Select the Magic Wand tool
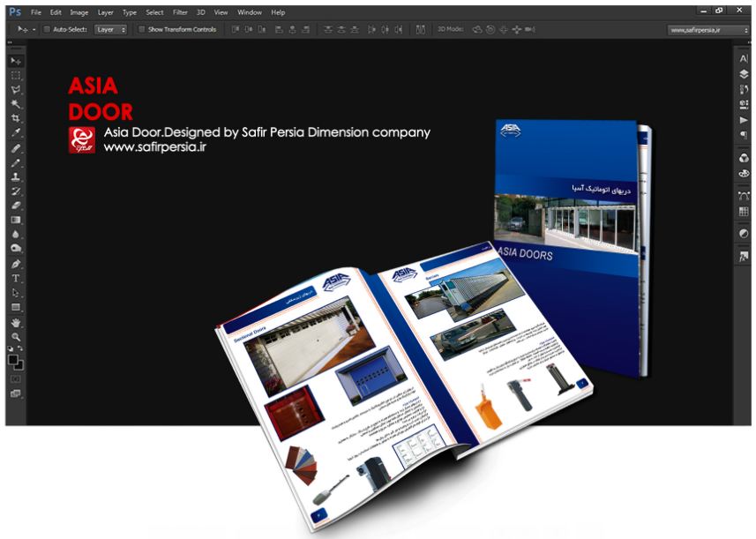The image size is (756, 539). 16,104
